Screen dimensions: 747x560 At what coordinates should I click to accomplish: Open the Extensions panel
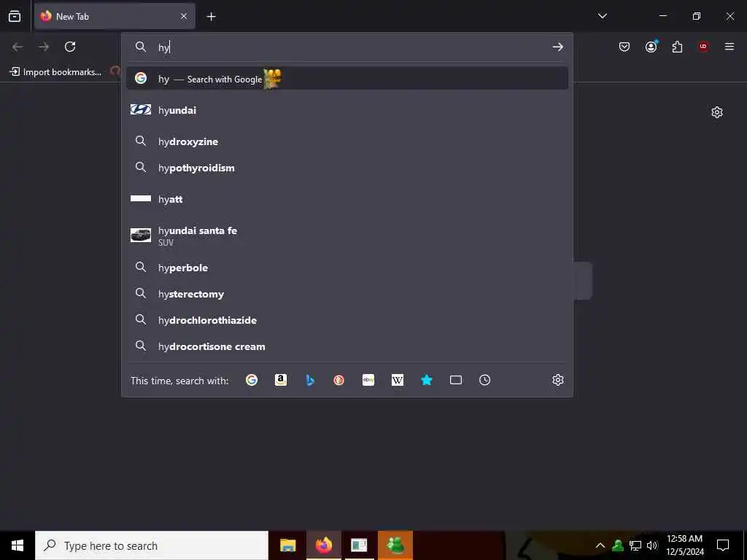coord(677,47)
